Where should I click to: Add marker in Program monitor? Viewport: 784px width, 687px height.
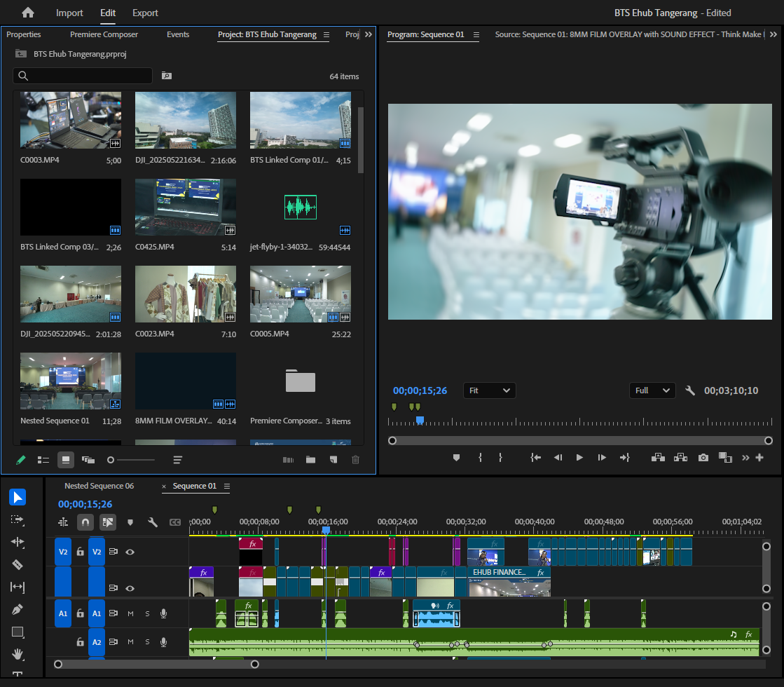click(456, 457)
